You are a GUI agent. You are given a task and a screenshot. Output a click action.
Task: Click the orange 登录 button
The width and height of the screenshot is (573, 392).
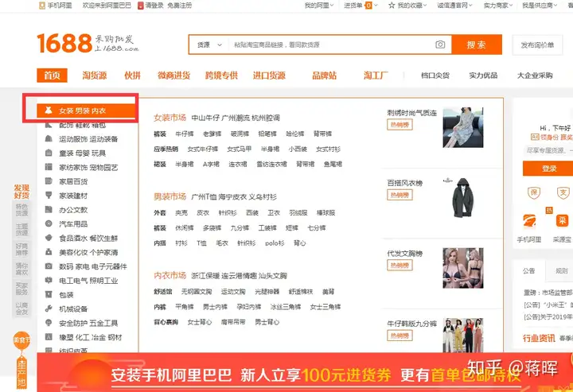pos(549,169)
